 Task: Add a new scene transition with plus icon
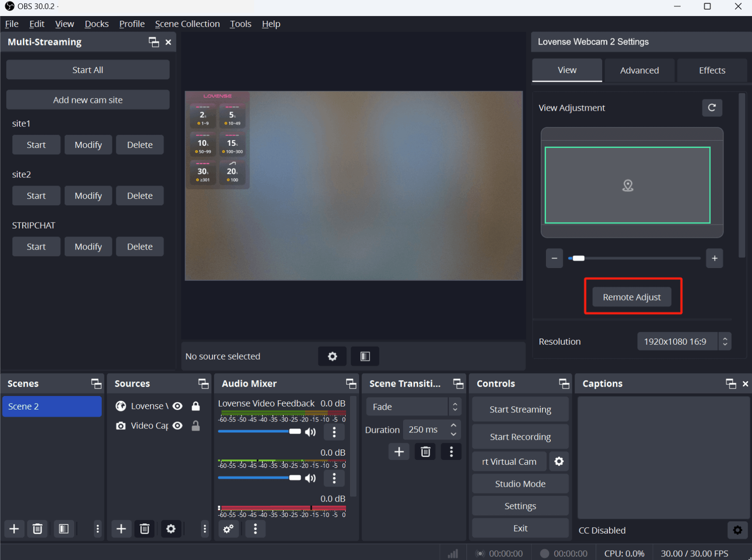399,452
